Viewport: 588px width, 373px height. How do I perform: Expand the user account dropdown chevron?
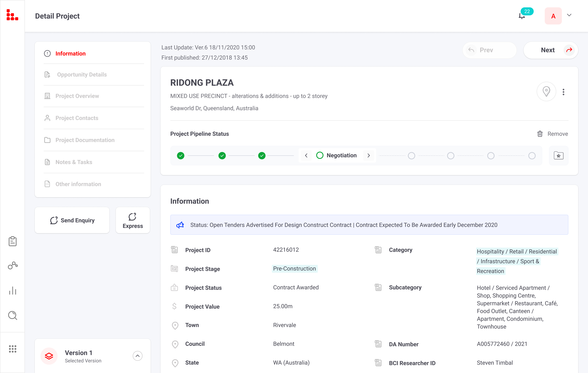click(x=569, y=15)
